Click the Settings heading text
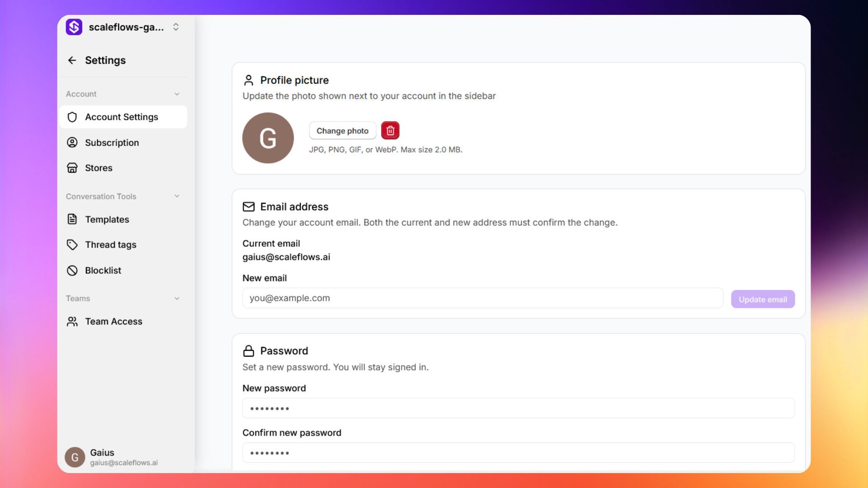The width and height of the screenshot is (868, 488). click(x=105, y=60)
